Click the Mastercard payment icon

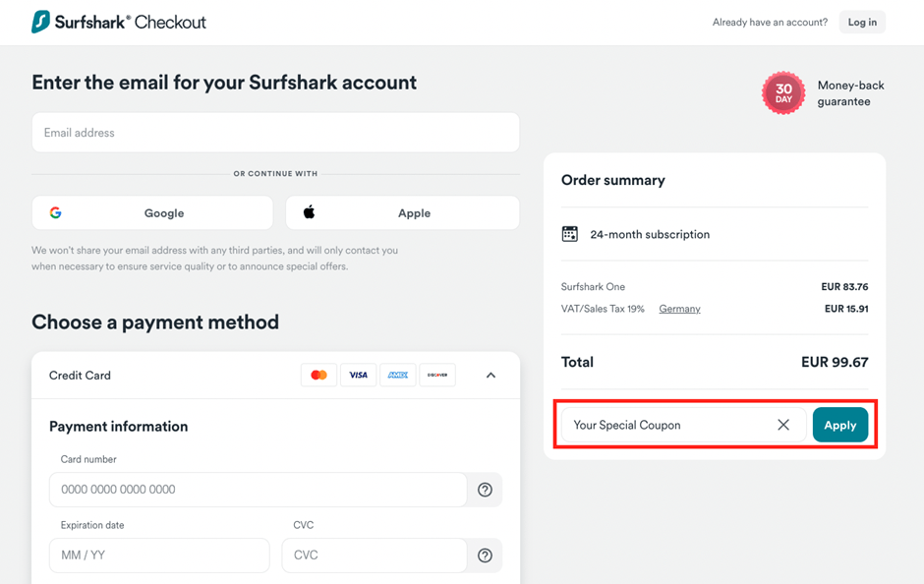coord(318,375)
